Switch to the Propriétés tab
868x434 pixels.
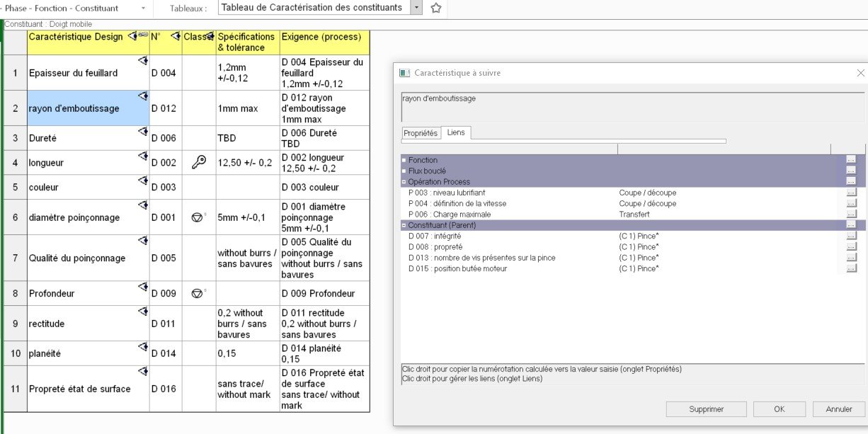click(421, 133)
